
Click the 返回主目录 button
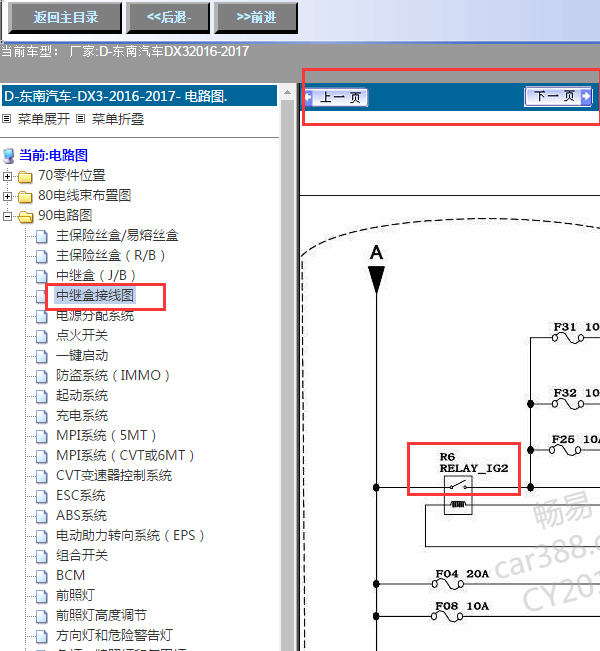click(65, 18)
